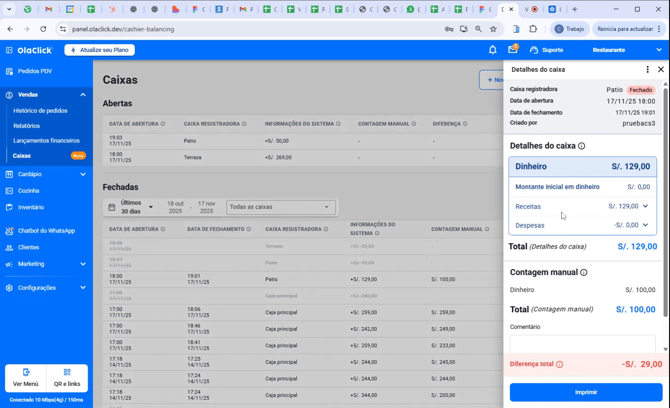This screenshot has height=408, width=670.
Task: Click the QR e links button
Action: [67, 378]
